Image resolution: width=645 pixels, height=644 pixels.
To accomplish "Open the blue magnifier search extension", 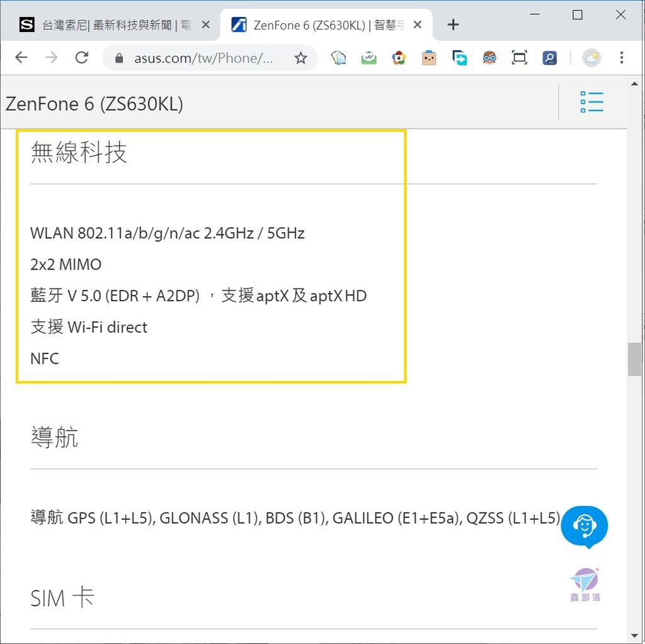I will pyautogui.click(x=549, y=58).
